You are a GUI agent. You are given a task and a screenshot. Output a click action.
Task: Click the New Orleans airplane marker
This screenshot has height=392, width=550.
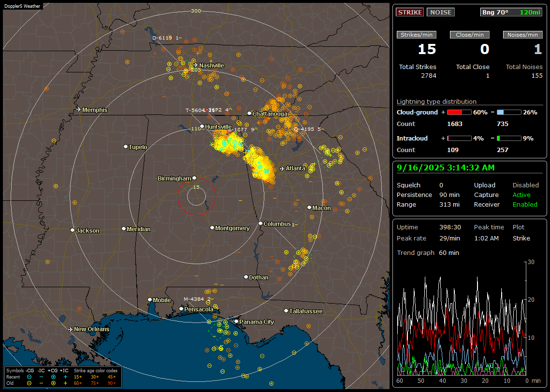point(71,329)
